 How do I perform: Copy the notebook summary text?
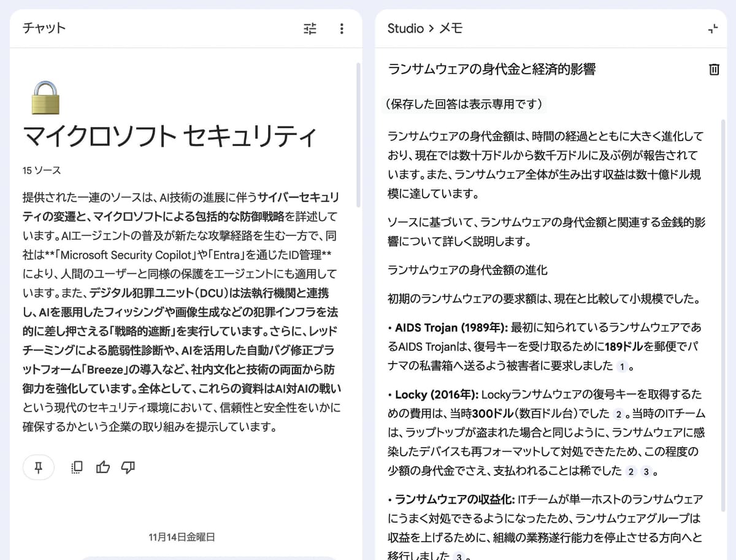point(77,467)
